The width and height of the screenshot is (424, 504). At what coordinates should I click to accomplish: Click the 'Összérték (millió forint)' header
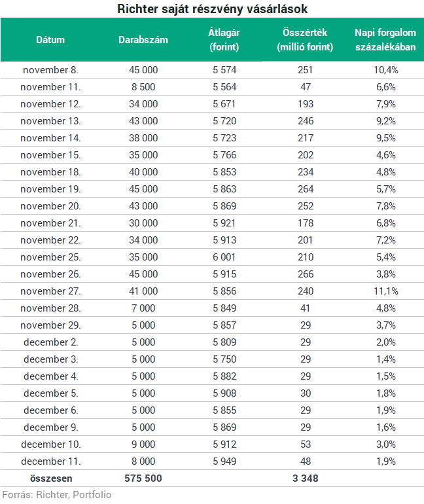coord(305,40)
